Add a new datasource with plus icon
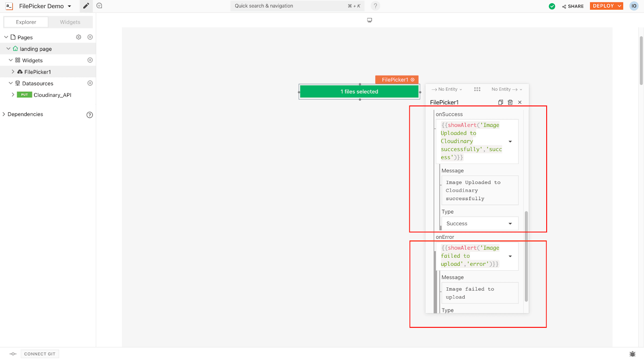644x360 pixels. coord(90,83)
